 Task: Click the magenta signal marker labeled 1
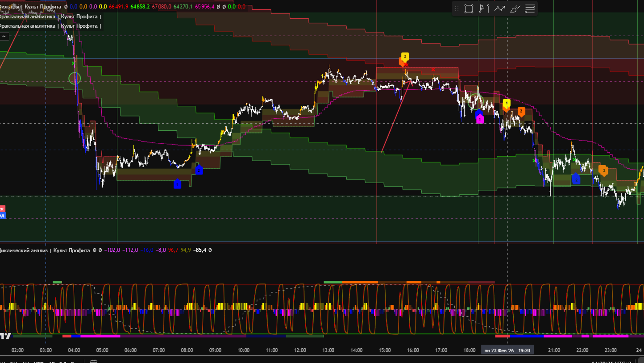point(480,120)
